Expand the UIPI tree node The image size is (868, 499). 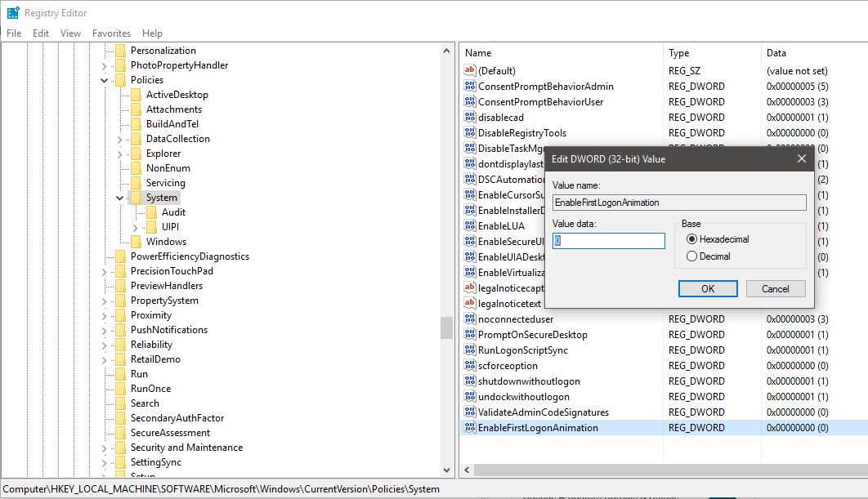(x=136, y=227)
